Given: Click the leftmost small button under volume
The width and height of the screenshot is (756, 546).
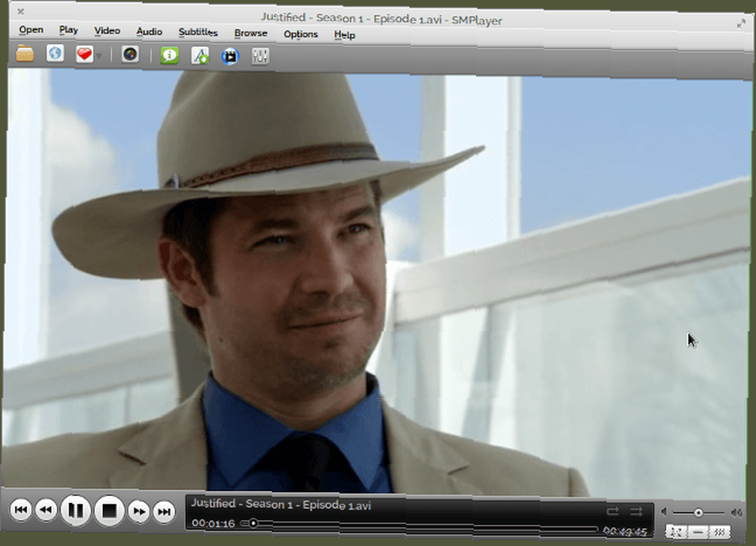Looking at the screenshot, I should pos(677,532).
